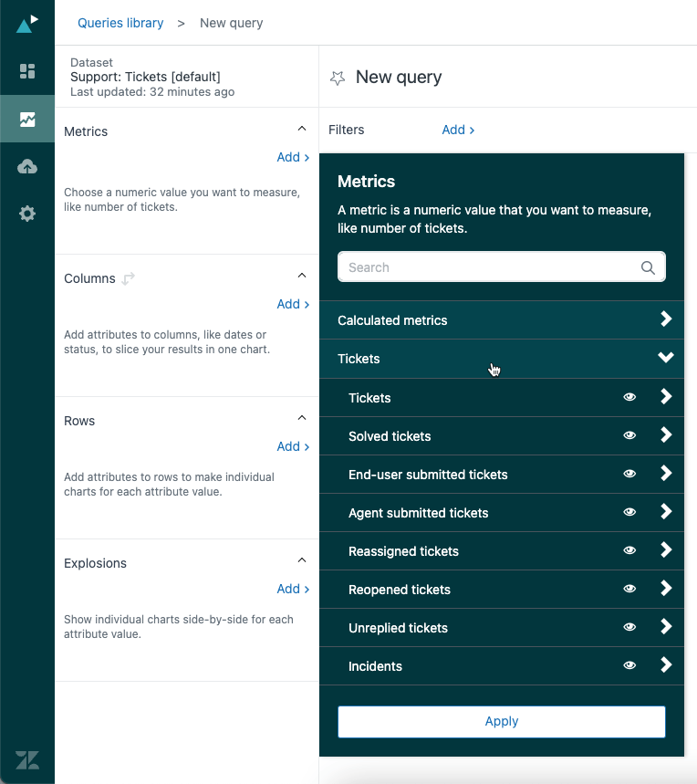Click the star icon beside New query
697x784 pixels.
click(x=338, y=78)
